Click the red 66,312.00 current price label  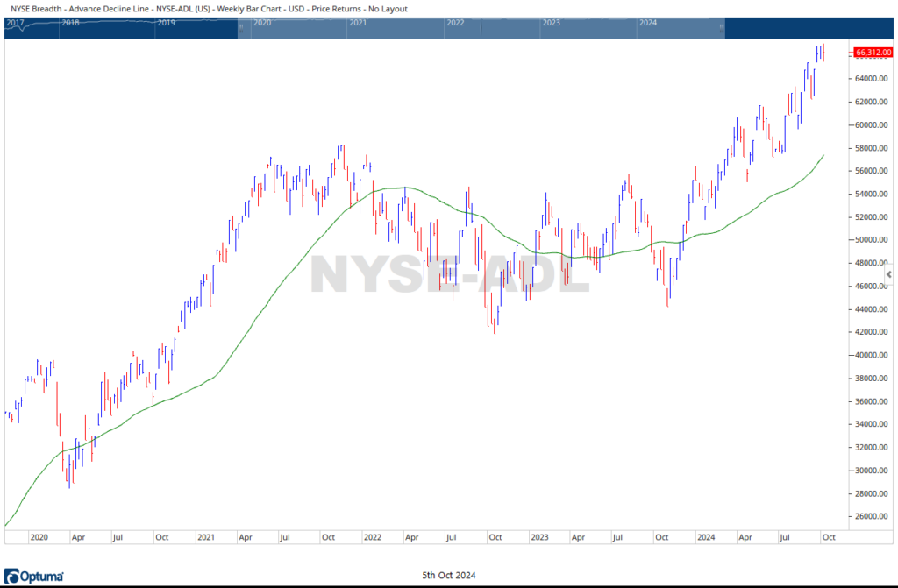[873, 53]
